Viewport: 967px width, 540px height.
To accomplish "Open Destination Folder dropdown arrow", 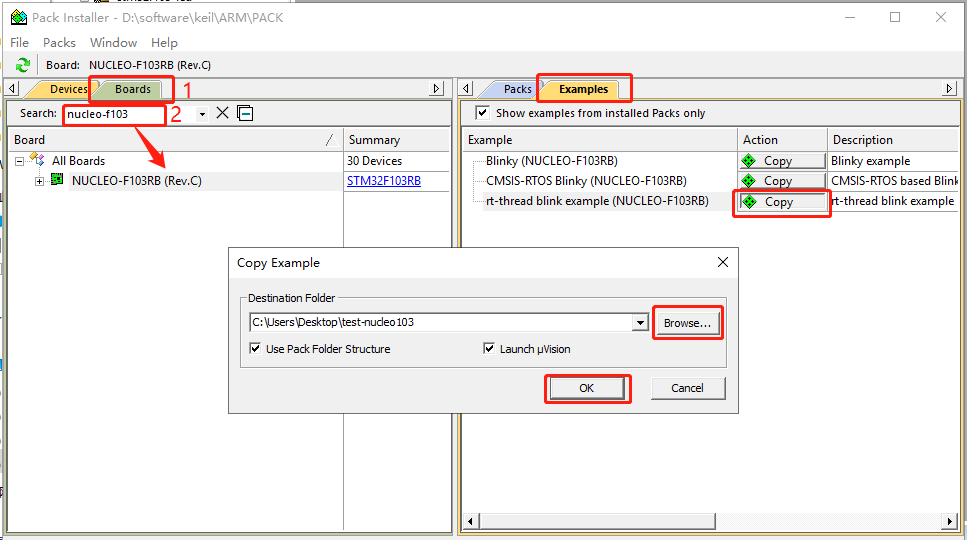I will (640, 322).
